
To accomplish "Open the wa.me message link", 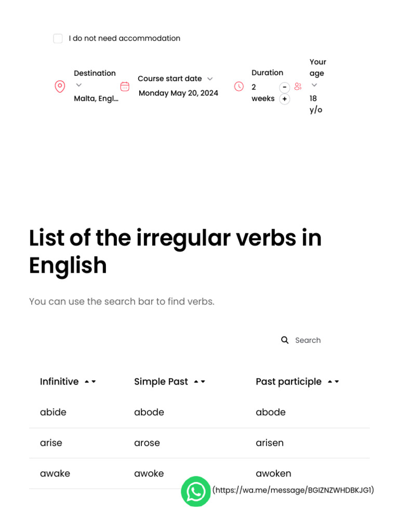I will tap(293, 490).
